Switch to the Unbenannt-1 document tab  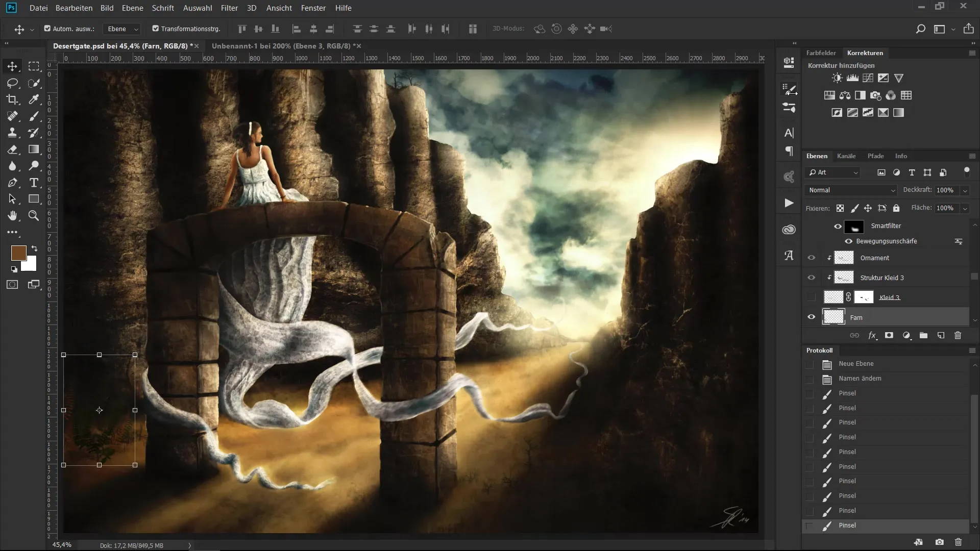tap(283, 46)
